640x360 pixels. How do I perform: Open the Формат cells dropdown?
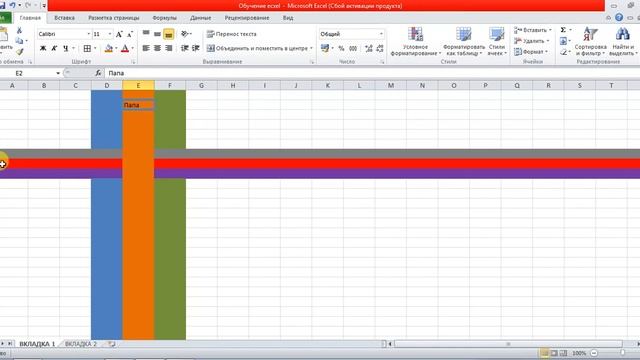coord(531,52)
